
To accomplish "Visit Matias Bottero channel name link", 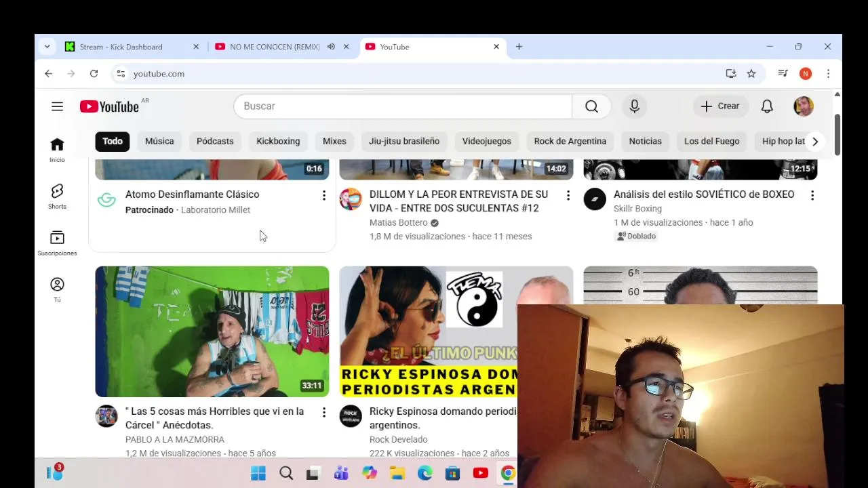I will pos(398,222).
